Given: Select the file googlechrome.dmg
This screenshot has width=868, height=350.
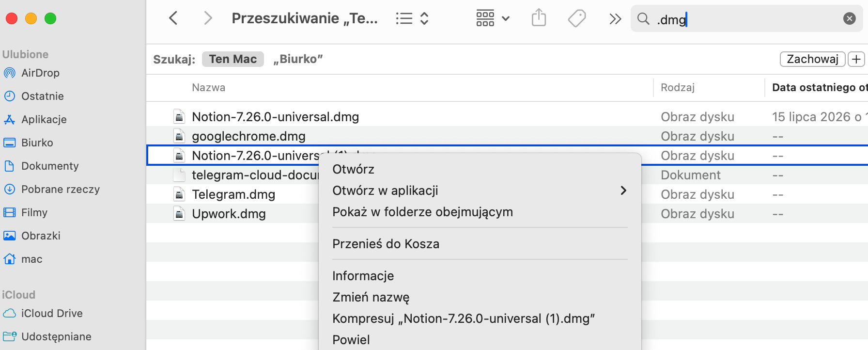Looking at the screenshot, I should 248,136.
